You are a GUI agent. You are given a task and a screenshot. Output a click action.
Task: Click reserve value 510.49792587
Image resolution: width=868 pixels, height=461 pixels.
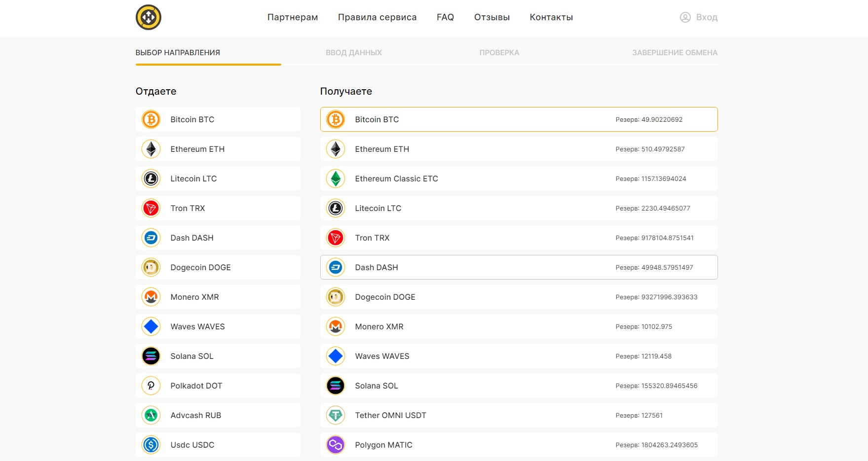coord(663,149)
